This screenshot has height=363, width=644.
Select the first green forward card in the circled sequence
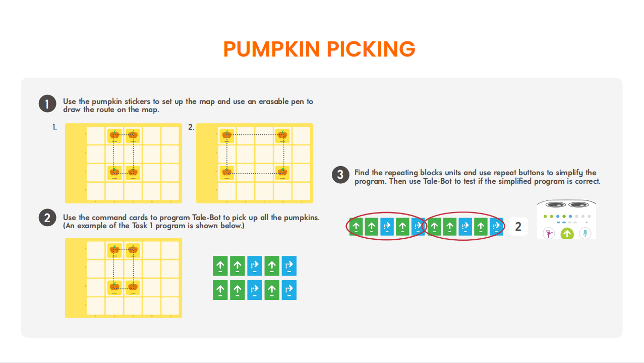click(x=356, y=227)
